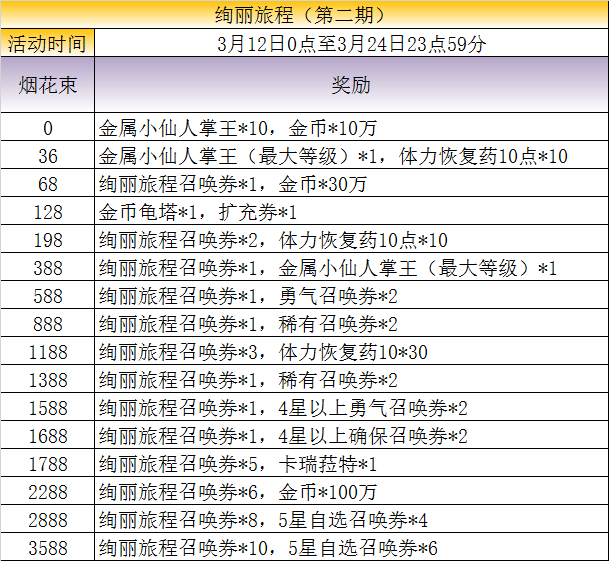Select the reward cell with 4星以上确保召唤券*2
The width and height of the screenshot is (609, 561).
coord(350,436)
